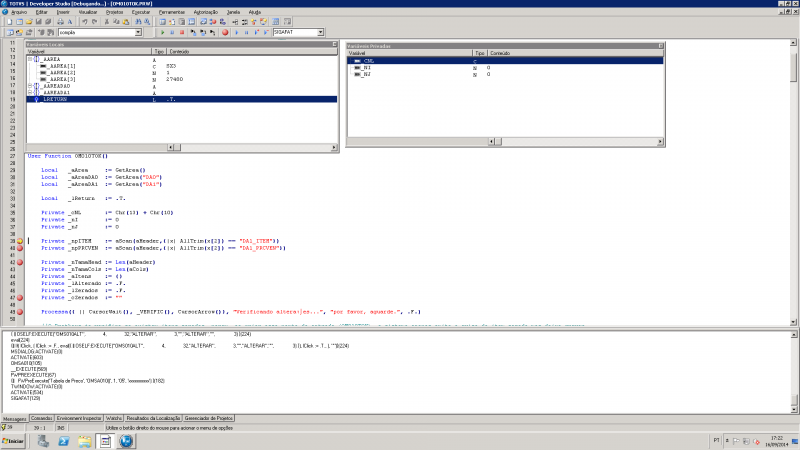The width and height of the screenshot is (800, 450).
Task: Click the Pause execution icon beside Run
Action: pos(172,32)
